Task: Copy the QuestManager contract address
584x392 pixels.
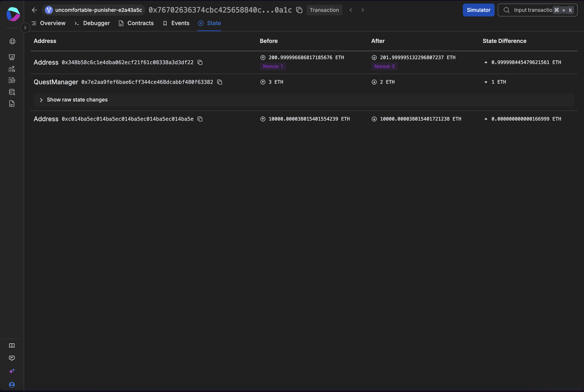Action: pos(219,82)
